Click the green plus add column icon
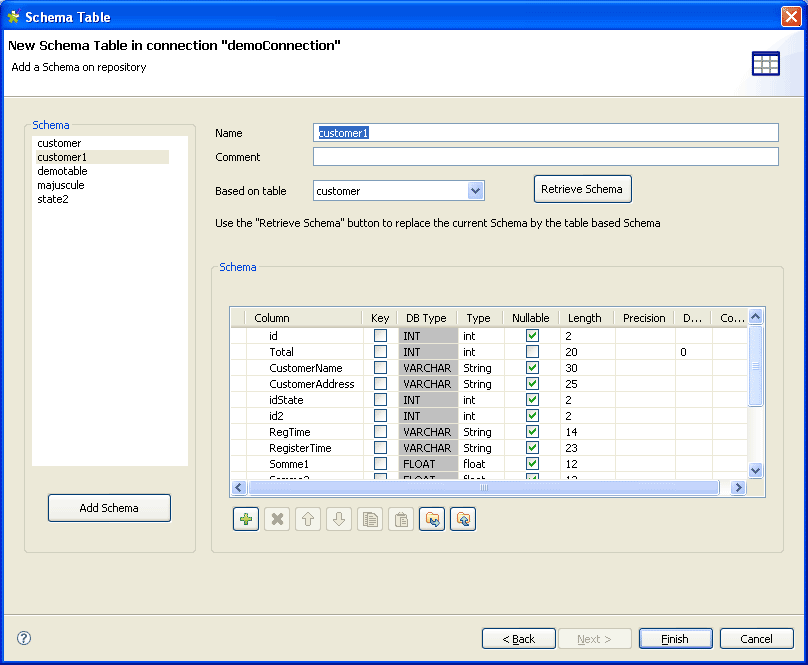Viewport: 808px width, 665px height. tap(246, 519)
